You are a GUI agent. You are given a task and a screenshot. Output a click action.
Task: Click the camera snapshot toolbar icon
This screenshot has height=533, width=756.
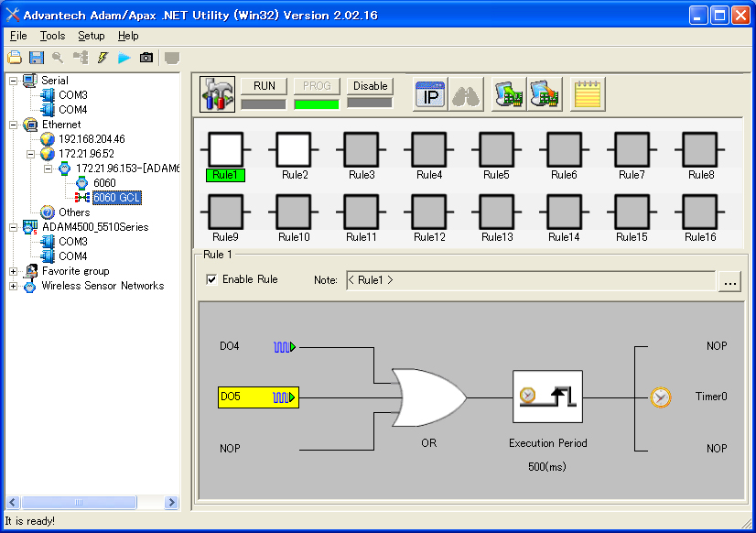pyautogui.click(x=146, y=58)
